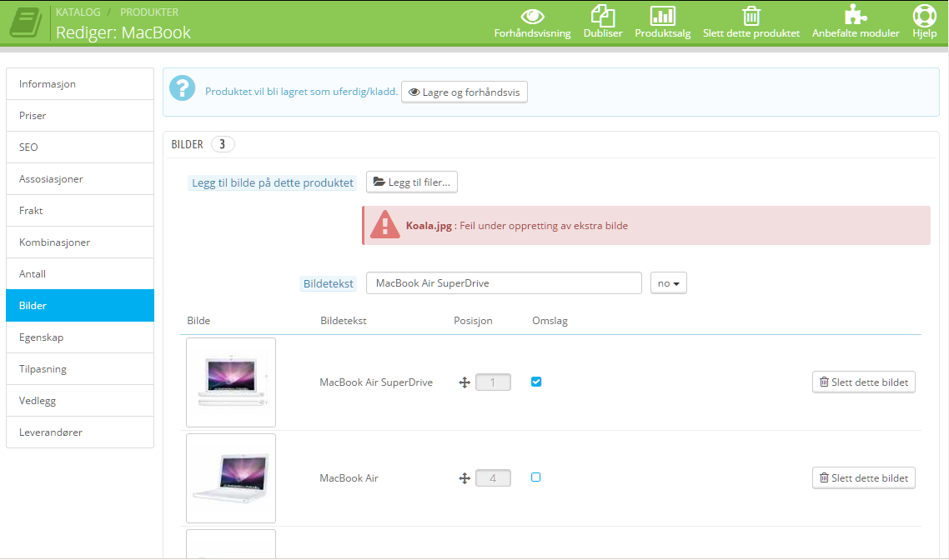
Task: Click Lagre og forhåndsvis button
Action: click(464, 92)
